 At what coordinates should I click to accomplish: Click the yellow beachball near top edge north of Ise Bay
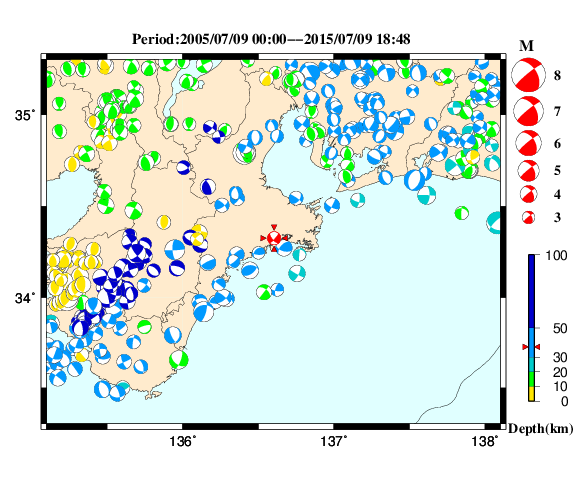[266, 79]
